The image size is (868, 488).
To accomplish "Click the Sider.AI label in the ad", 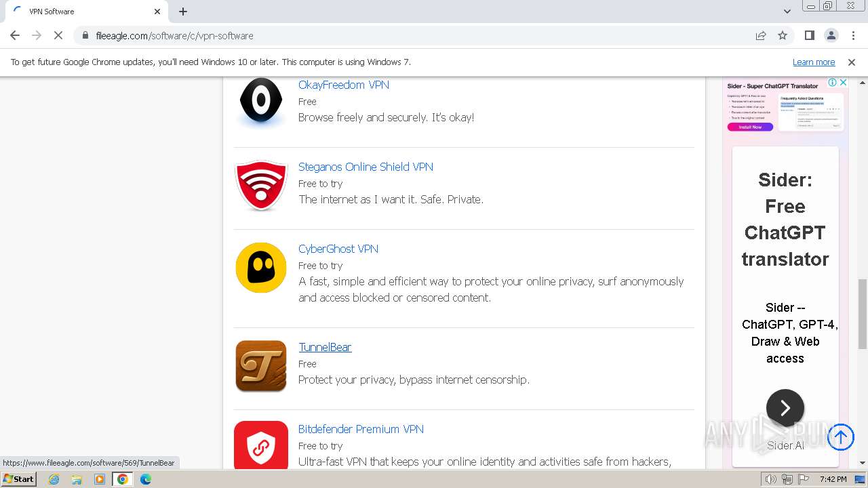I will tap(785, 445).
